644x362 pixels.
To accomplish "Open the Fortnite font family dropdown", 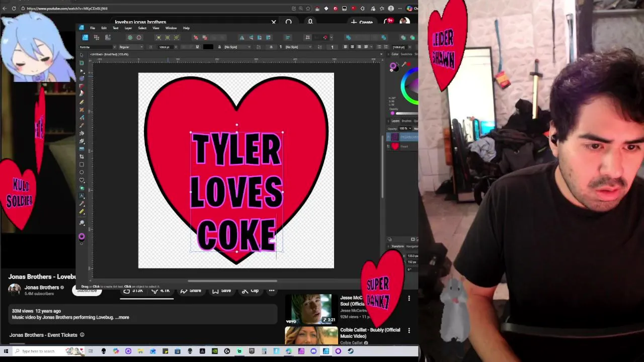I will pos(115,47).
